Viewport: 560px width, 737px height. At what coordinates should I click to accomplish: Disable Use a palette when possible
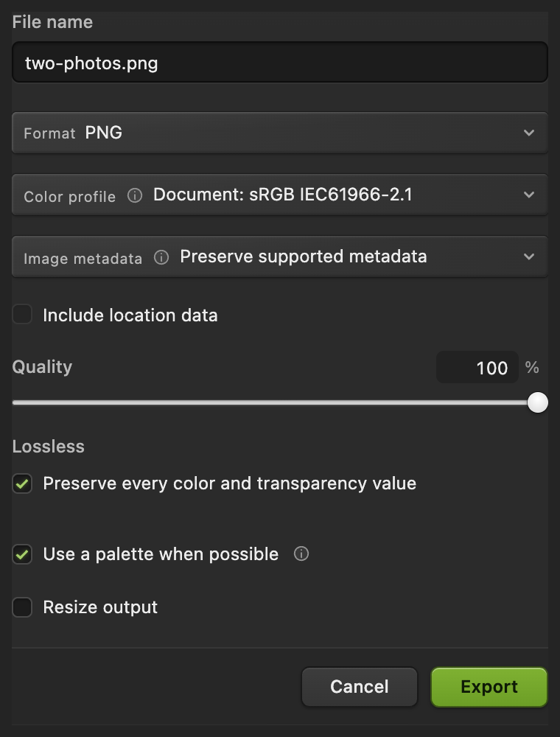(22, 554)
